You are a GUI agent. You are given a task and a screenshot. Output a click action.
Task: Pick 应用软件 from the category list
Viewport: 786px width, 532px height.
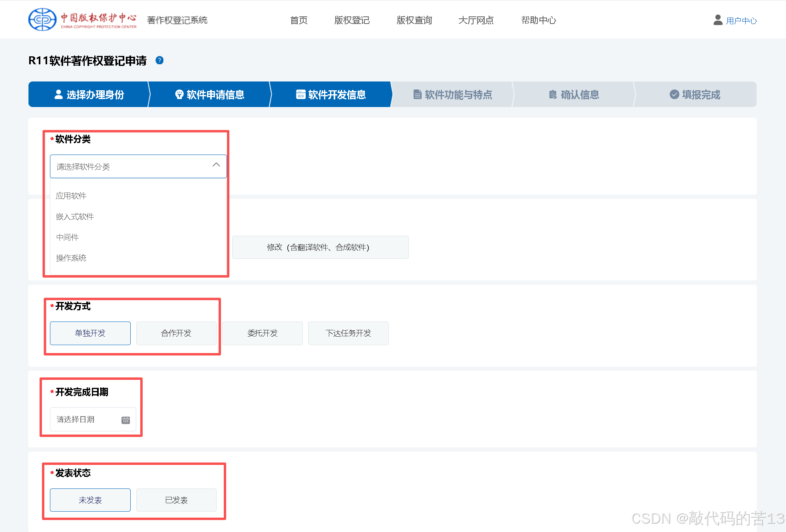71,196
